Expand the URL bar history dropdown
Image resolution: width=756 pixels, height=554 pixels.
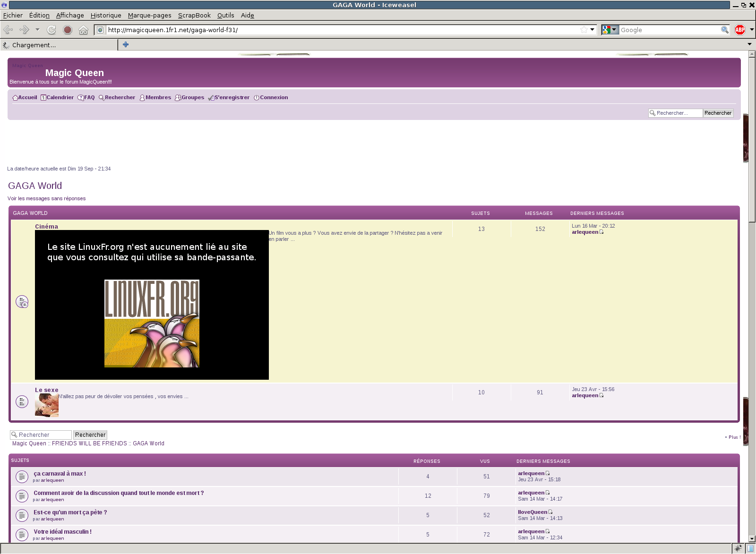(592, 30)
